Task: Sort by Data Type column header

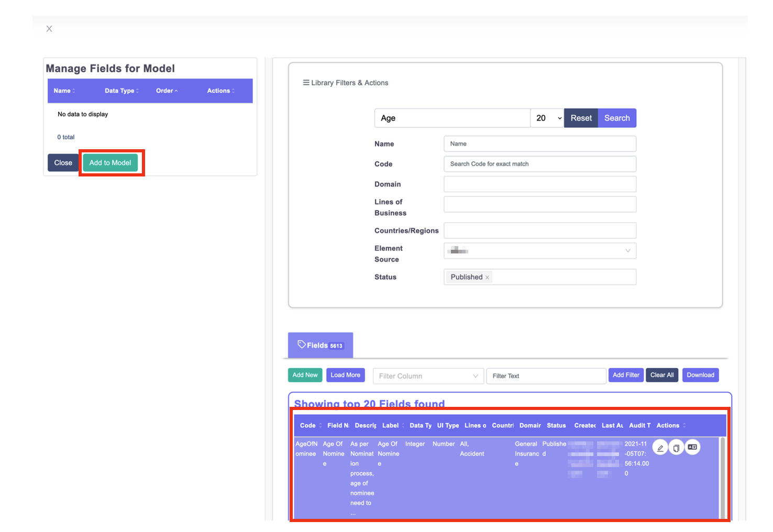Action: [x=122, y=91]
